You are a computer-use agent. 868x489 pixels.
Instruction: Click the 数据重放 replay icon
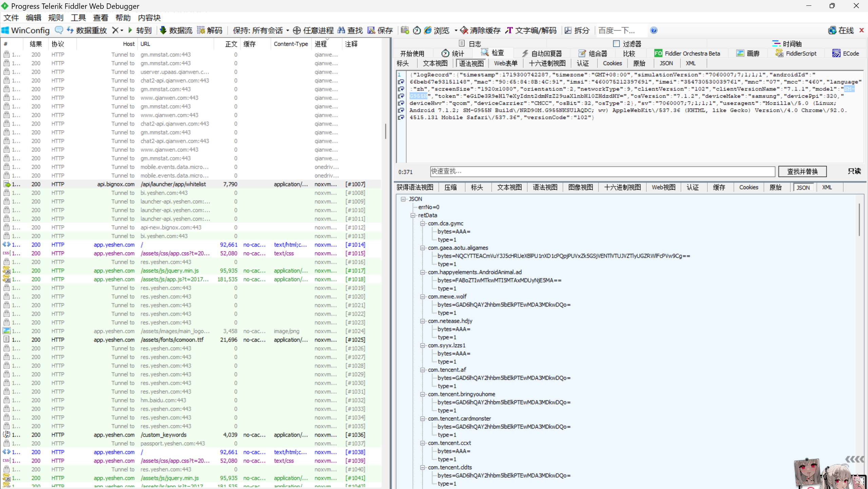coord(70,30)
